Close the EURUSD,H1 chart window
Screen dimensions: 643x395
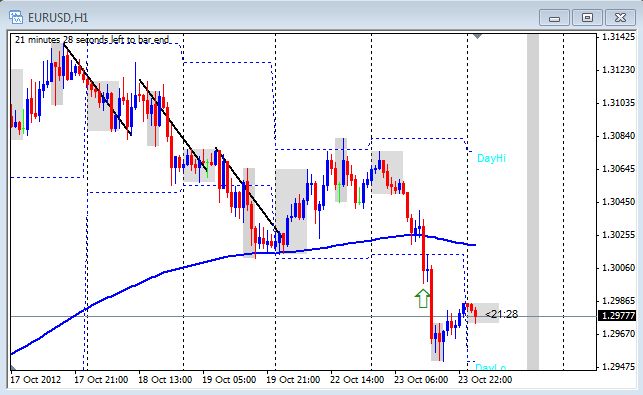click(620, 18)
